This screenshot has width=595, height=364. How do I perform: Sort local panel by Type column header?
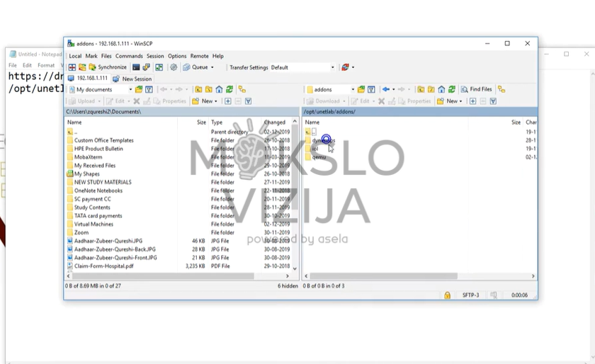pos(235,123)
